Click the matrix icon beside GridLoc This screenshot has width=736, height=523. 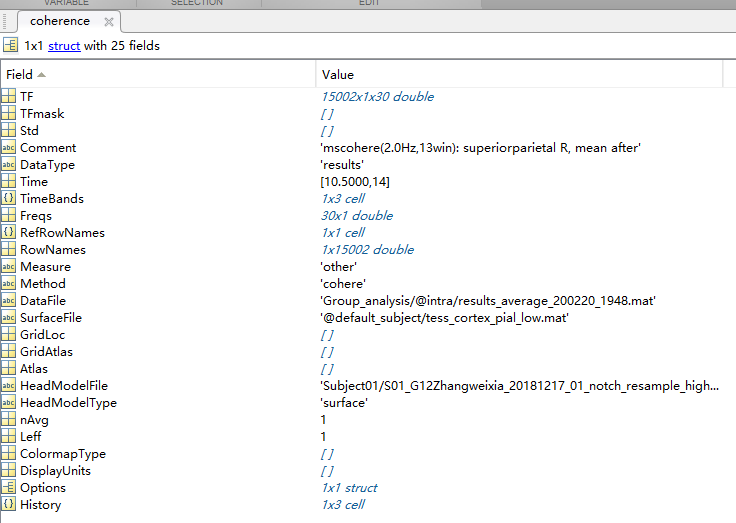click(8, 334)
